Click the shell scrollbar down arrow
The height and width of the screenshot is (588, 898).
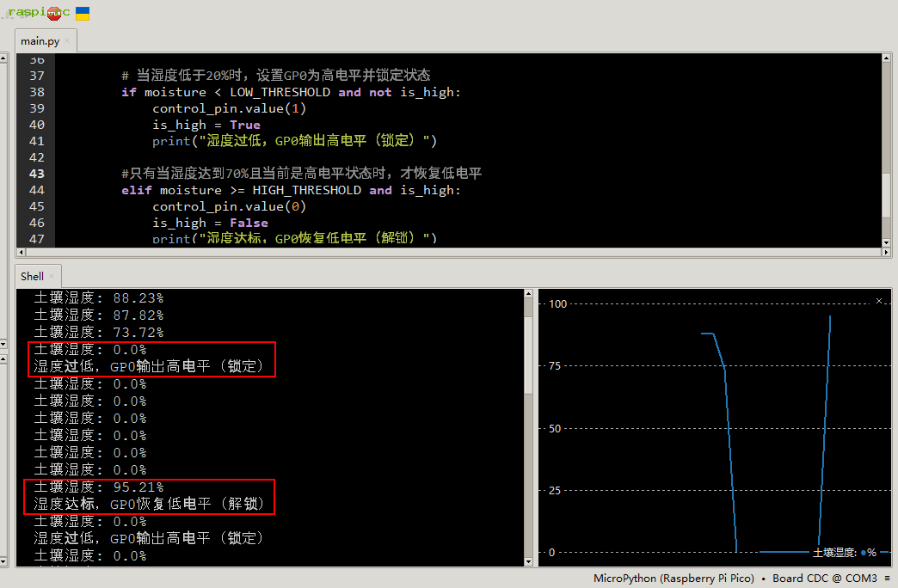coord(528,560)
